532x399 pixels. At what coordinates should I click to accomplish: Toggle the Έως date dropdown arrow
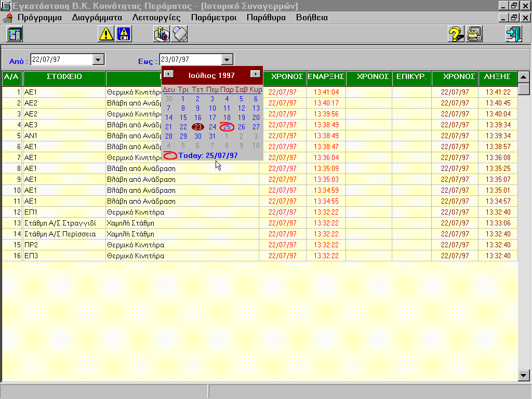pyautogui.click(x=227, y=60)
